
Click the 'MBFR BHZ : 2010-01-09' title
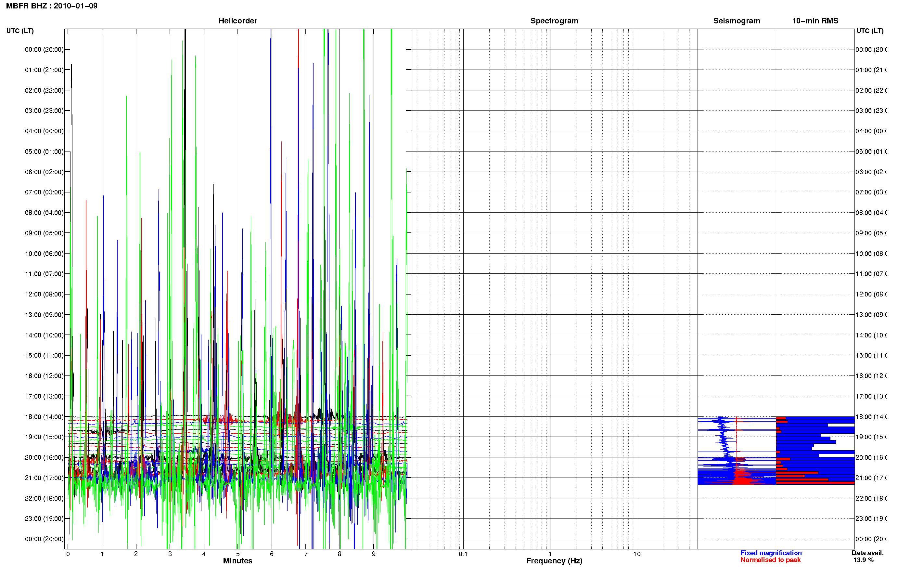(52, 6)
